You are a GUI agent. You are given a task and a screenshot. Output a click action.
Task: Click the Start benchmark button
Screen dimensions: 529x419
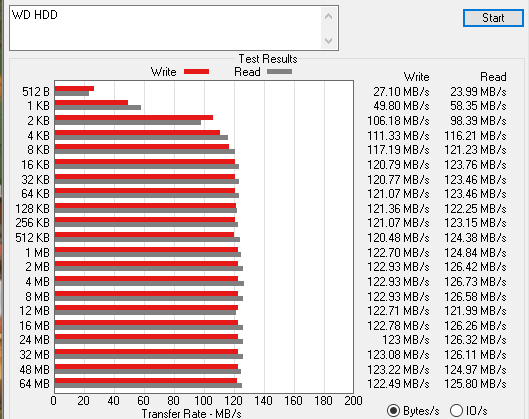tap(493, 18)
